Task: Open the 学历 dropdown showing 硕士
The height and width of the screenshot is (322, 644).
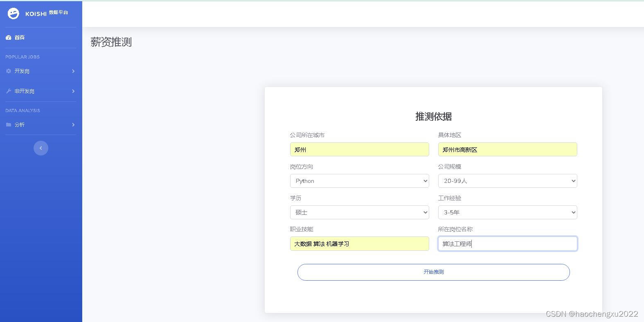Action: pyautogui.click(x=360, y=212)
